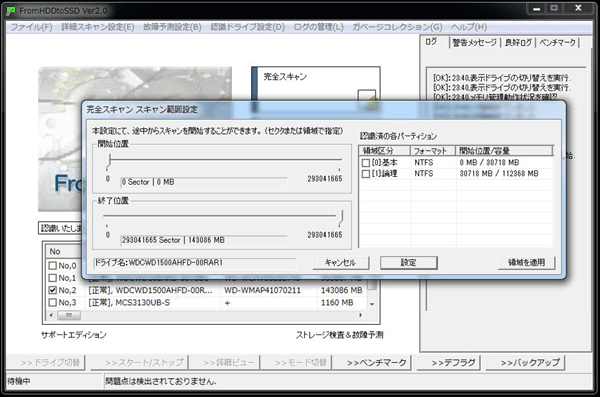Click the 領域を適用 button
This screenshot has height=397, width=600.
526,263
